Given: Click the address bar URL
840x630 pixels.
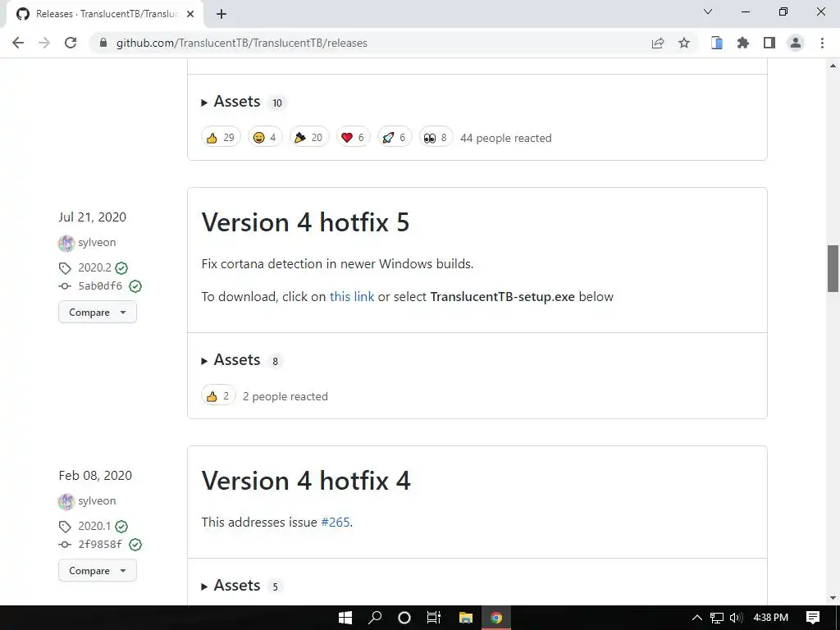Looking at the screenshot, I should coord(242,43).
